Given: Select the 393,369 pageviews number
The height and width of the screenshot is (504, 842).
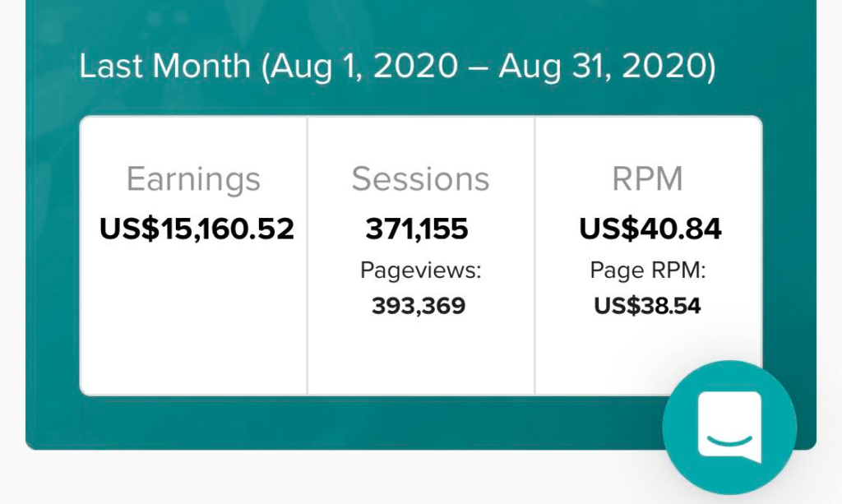Looking at the screenshot, I should [x=419, y=306].
